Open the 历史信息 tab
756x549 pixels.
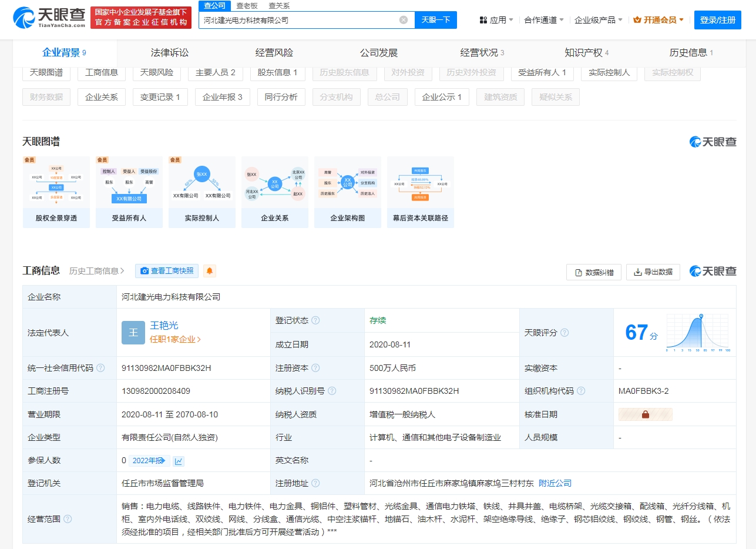click(x=691, y=53)
